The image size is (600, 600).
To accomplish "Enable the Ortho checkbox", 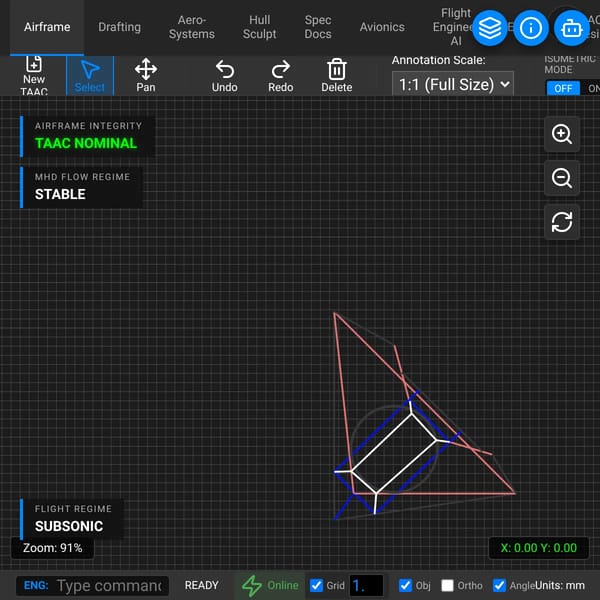I will pos(447,585).
